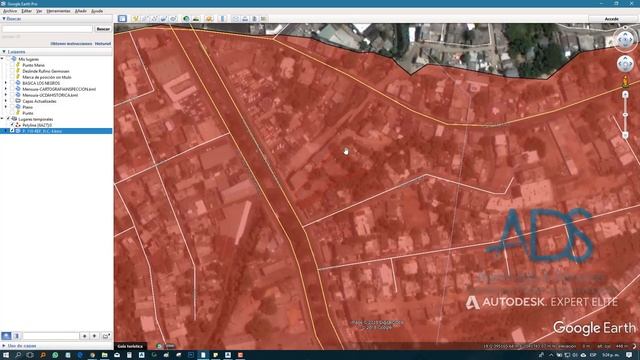640x360 pixels.
Task: Toggle the sidebar visibility toolbar icon
Action: pos(122,19)
